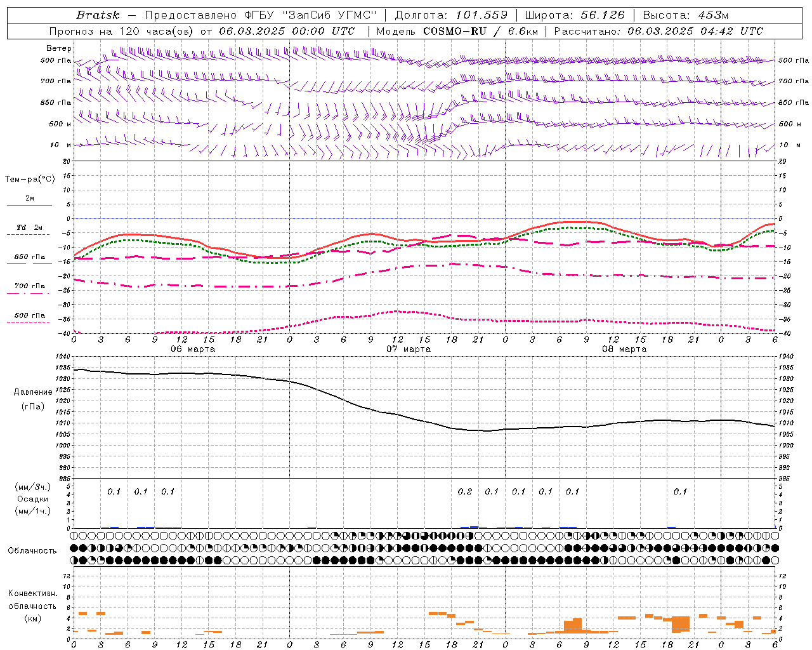Click the '06 марта' date label
812x650 pixels.
pyautogui.click(x=193, y=348)
